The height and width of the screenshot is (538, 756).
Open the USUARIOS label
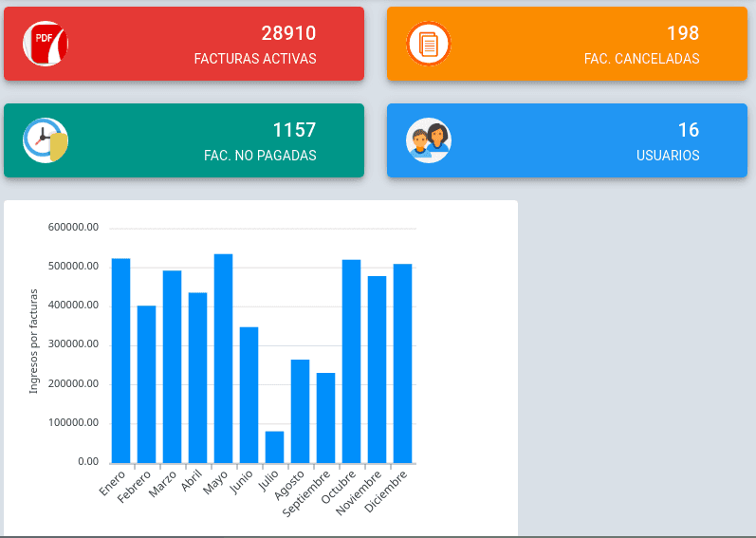668,156
